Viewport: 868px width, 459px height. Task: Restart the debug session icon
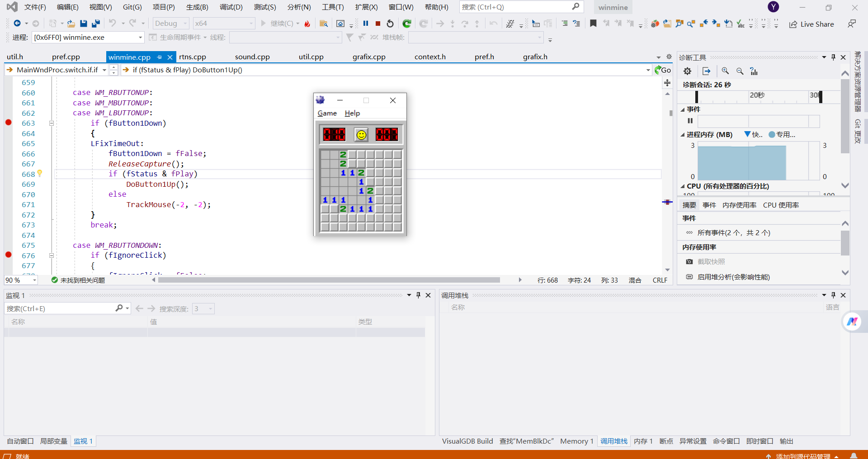(x=390, y=23)
